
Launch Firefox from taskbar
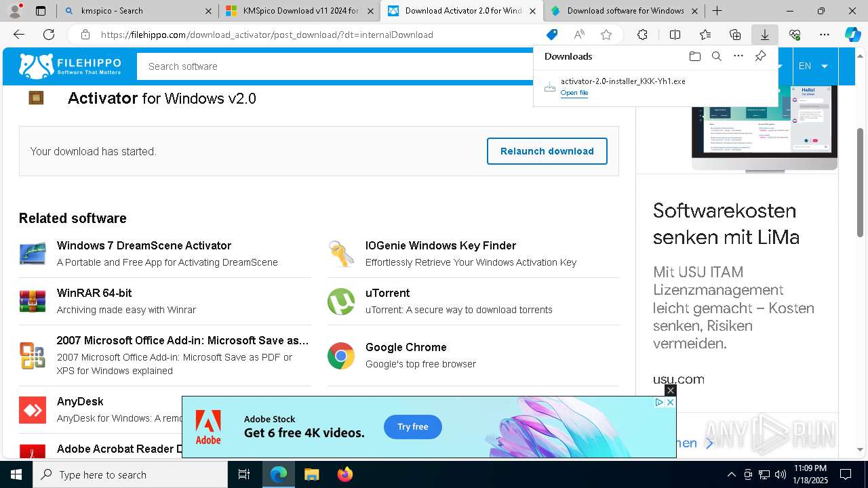pos(345,474)
